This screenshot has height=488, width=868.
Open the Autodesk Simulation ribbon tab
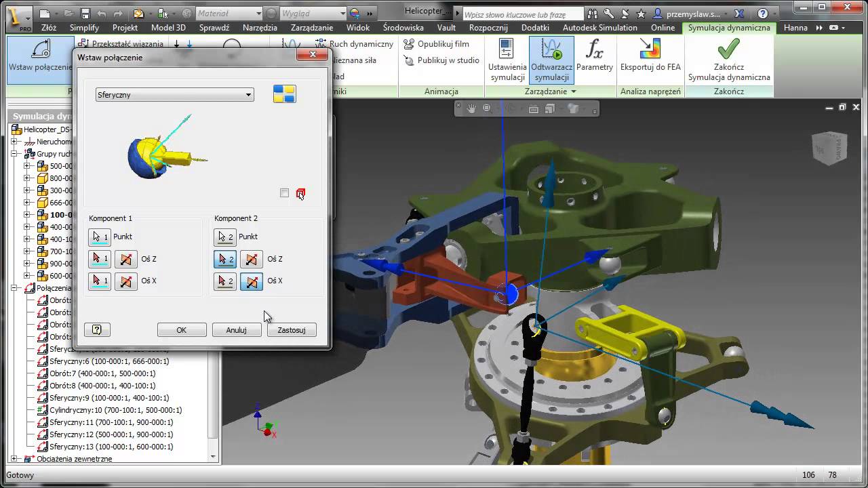pyautogui.click(x=600, y=28)
